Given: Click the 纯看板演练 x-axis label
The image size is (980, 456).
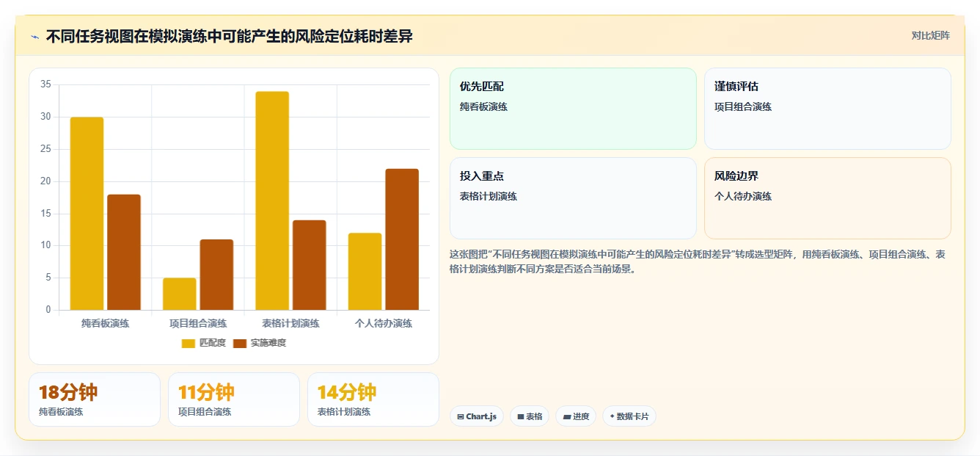Looking at the screenshot, I should point(105,323).
